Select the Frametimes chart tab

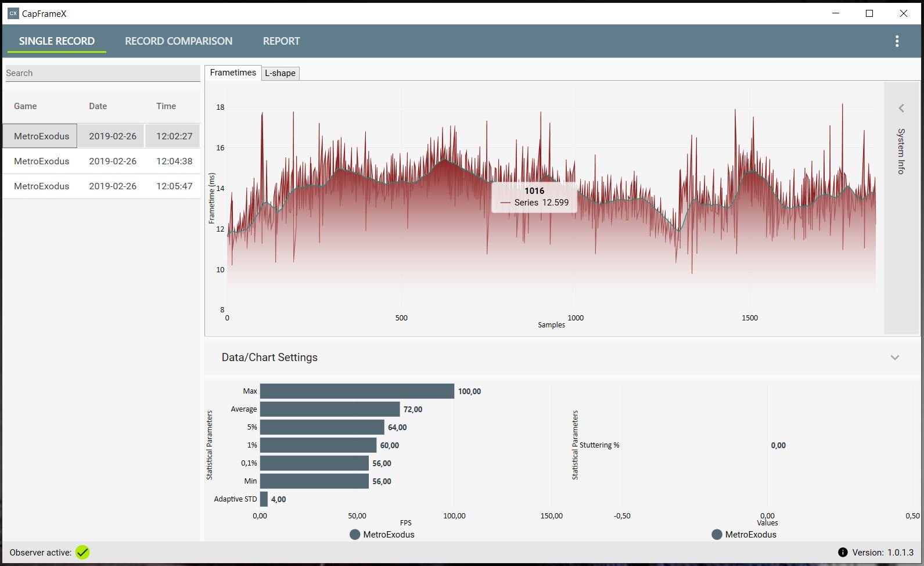click(x=233, y=73)
